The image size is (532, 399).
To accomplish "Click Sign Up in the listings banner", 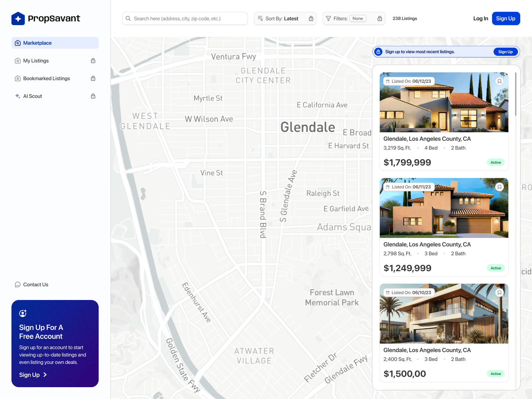I will [505, 52].
